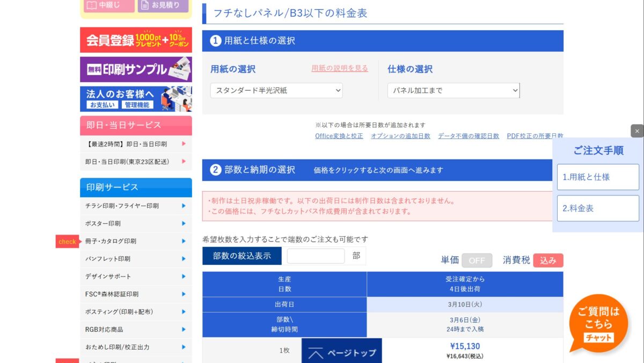This screenshot has width=644, height=363.
Task: Open the ご質問はこちら chat bubble
Action: coord(598,322)
